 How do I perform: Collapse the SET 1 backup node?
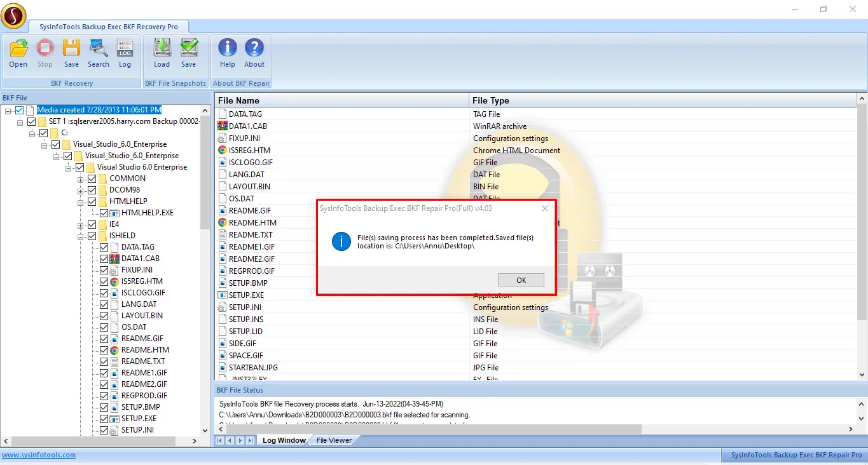(x=20, y=122)
